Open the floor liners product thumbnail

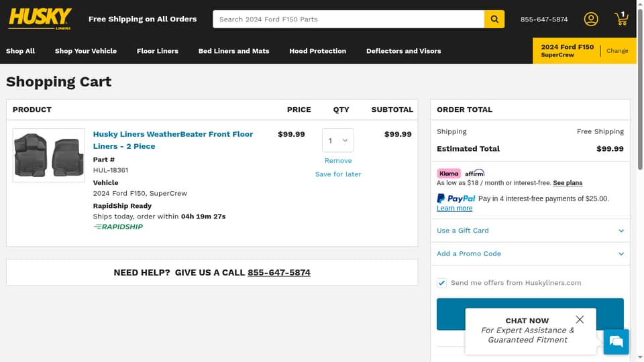49,155
